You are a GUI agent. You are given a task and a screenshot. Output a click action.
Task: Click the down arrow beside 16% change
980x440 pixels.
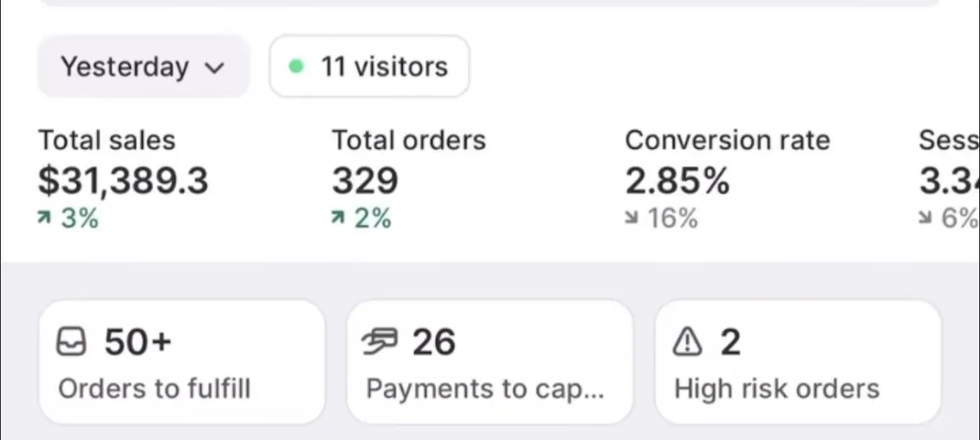[632, 219]
